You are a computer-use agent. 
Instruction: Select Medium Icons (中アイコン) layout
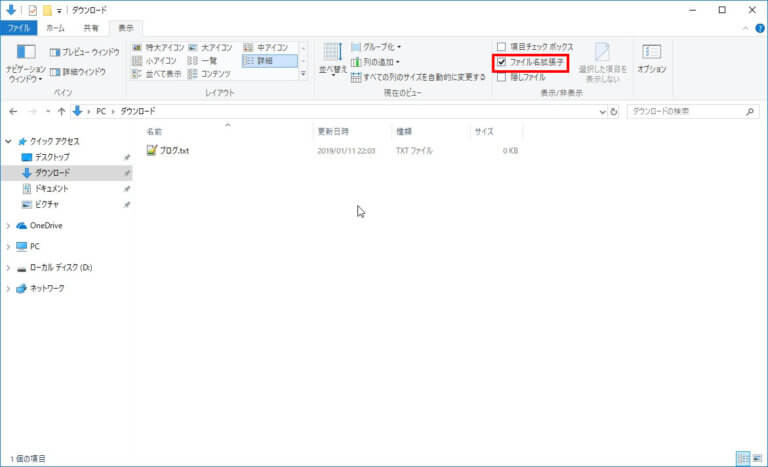point(266,48)
